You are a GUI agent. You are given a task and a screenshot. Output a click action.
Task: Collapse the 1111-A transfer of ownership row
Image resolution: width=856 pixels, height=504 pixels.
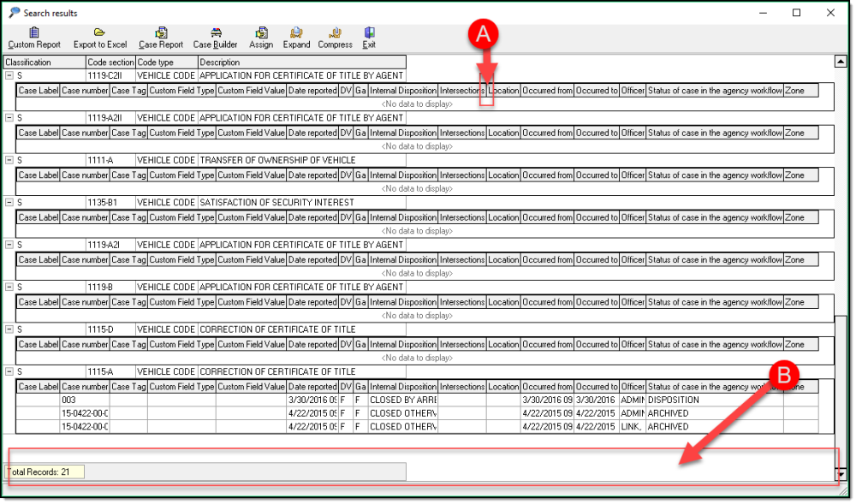pos(9,160)
